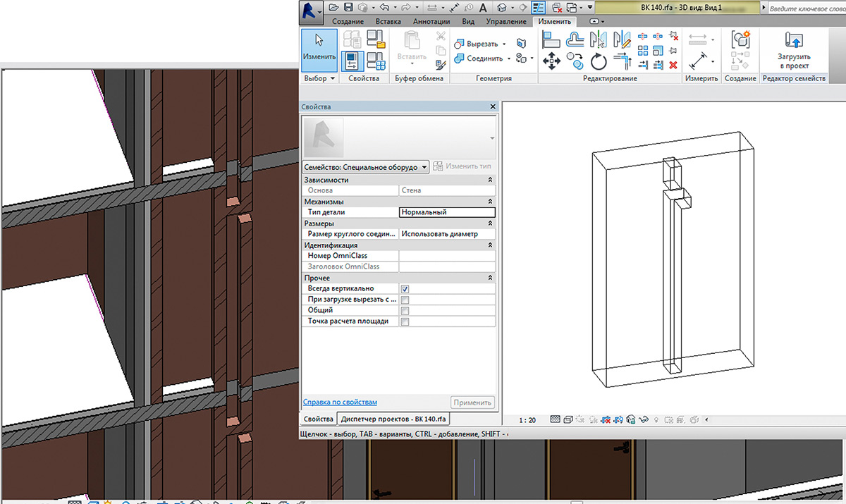
Task: Open Диспетчер проектов - ВК 140.rfa tab
Action: coord(393,419)
